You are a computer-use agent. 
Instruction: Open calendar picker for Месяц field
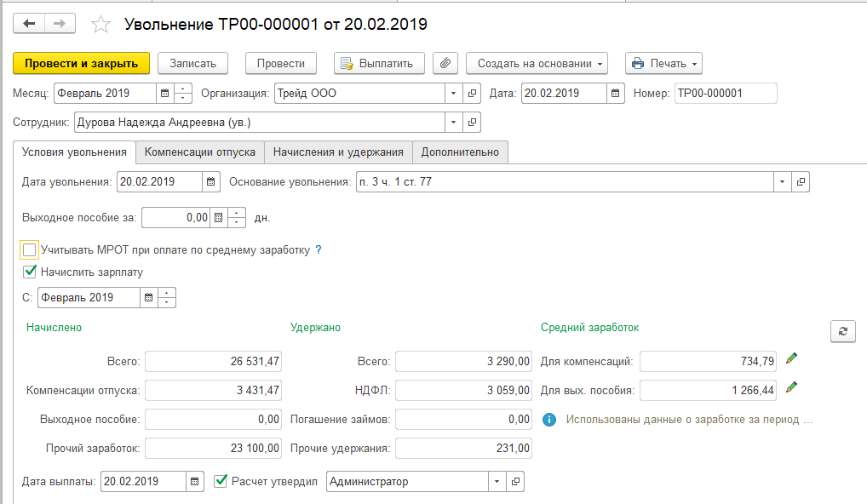[164, 94]
